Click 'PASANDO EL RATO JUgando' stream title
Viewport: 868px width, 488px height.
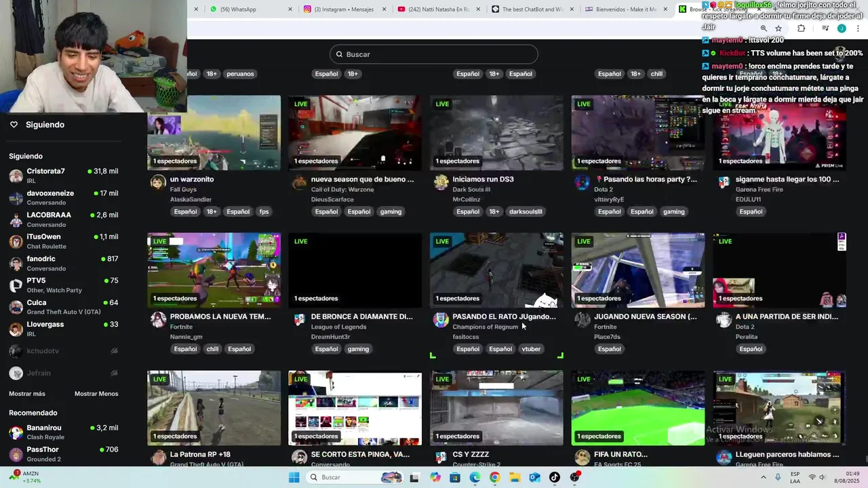click(504, 317)
